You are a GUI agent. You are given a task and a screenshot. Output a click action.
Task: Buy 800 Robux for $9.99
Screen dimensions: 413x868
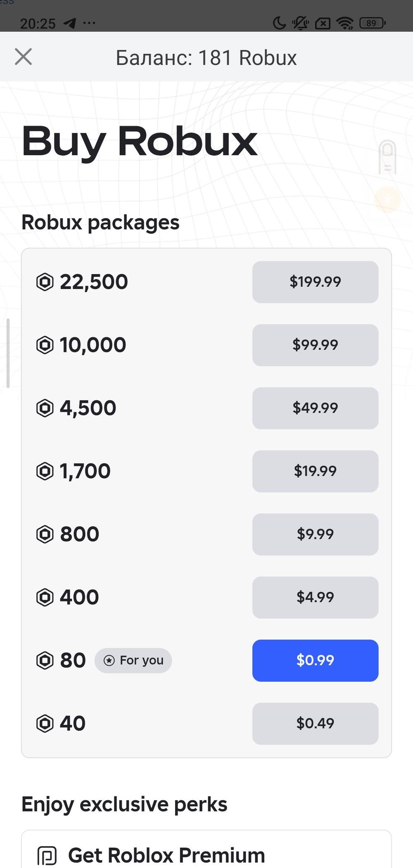coord(315,534)
